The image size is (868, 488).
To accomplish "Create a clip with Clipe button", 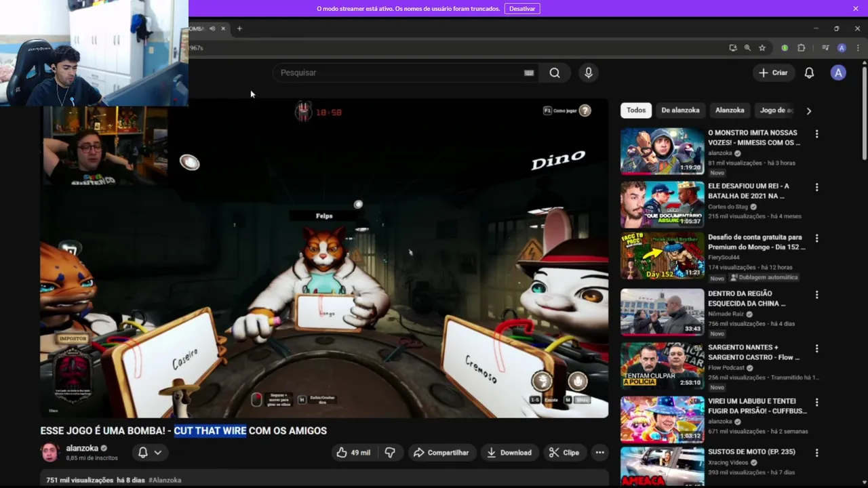I will 564,452.
